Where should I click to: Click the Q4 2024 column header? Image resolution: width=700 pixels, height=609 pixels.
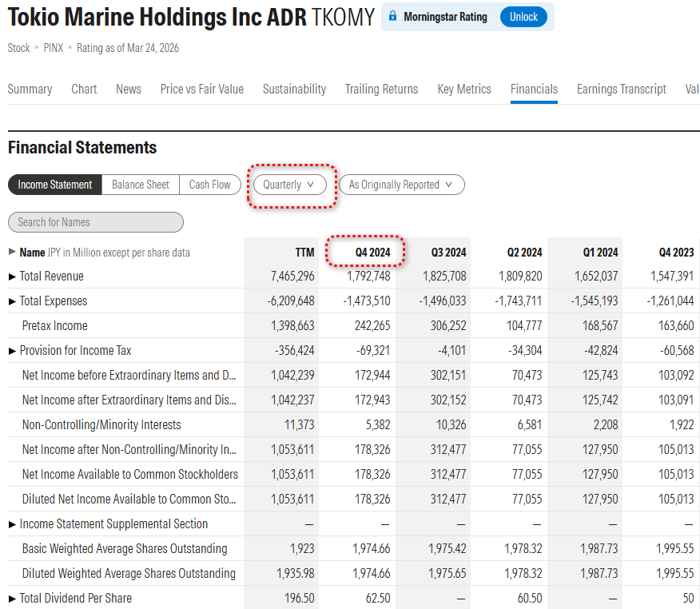372,253
